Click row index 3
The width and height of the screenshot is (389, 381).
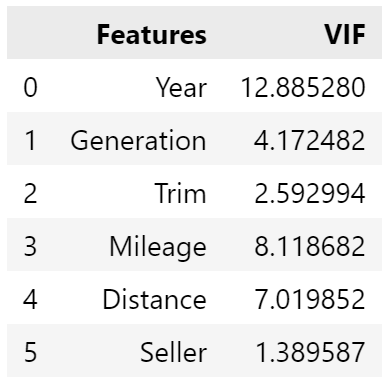30,246
